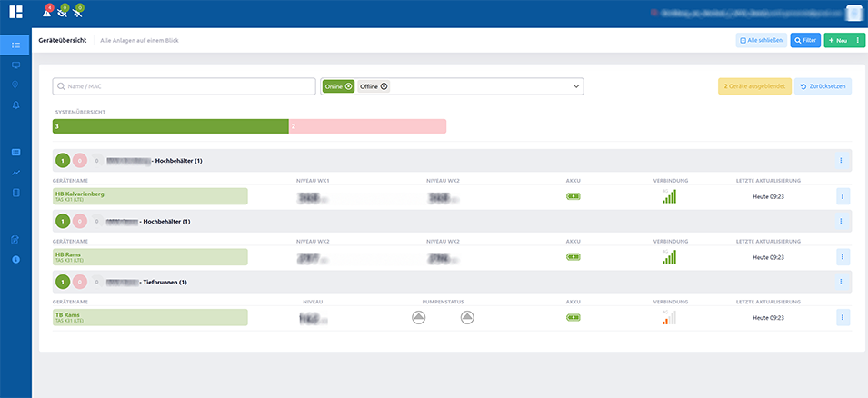Click the Zurücksetzen reset button
Screen dimensions: 868x398
[x=823, y=86]
